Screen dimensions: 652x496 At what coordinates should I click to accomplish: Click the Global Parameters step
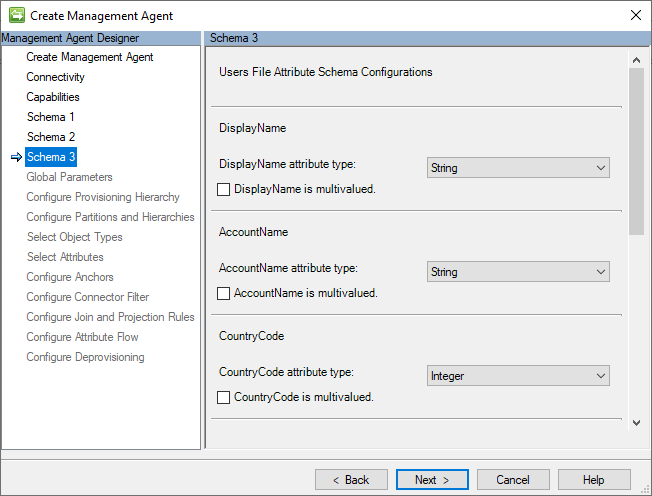tap(69, 177)
